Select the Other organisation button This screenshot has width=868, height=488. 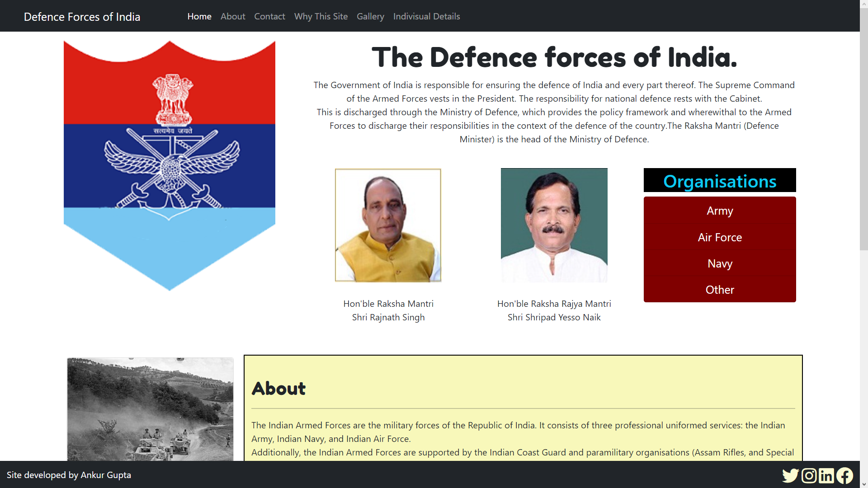pyautogui.click(x=719, y=290)
